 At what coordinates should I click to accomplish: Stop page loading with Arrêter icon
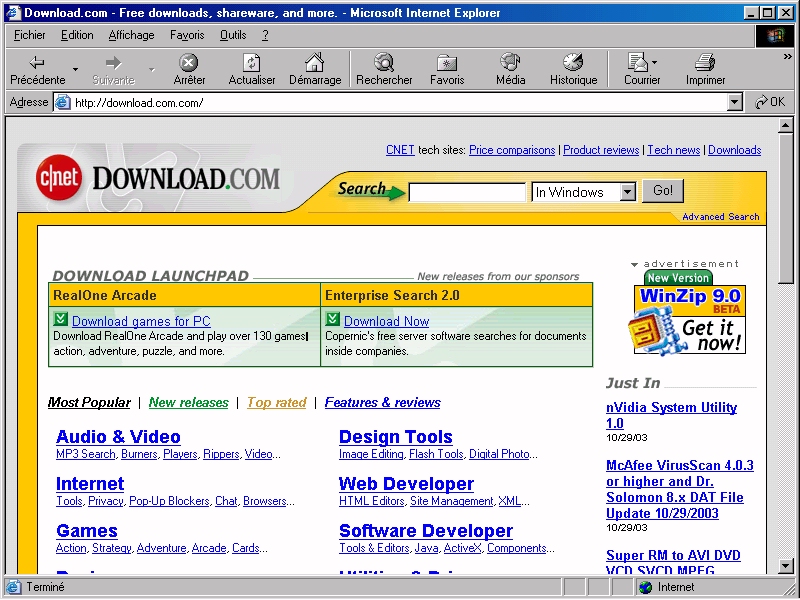coord(188,63)
